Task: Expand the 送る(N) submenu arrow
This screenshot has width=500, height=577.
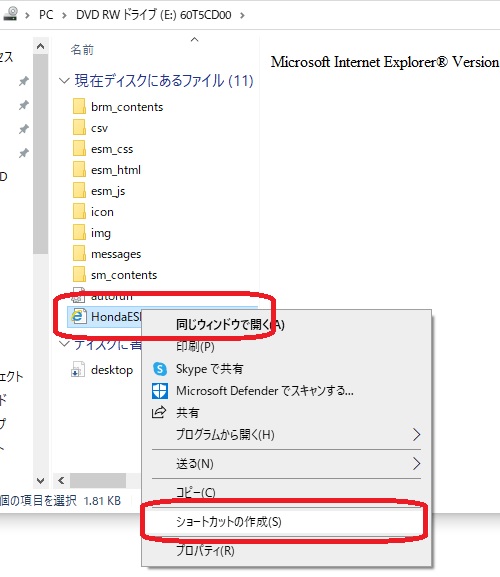Action: point(416,464)
